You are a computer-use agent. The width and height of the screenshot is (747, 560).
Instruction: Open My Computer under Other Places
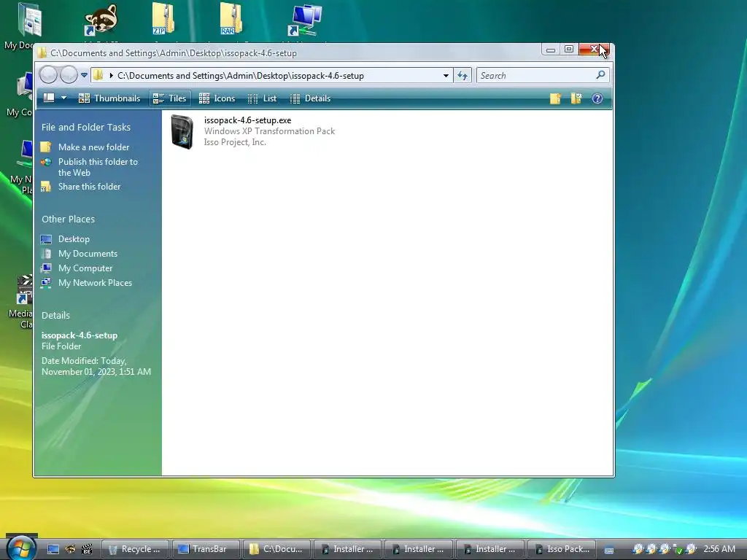point(85,268)
